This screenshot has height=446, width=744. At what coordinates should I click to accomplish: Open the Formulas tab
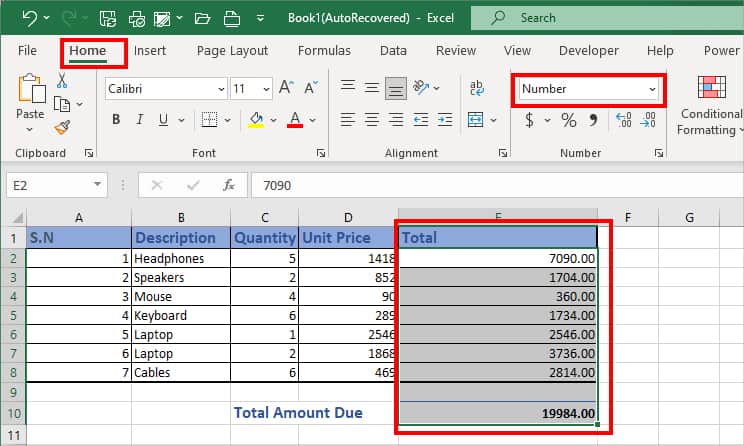pos(324,51)
